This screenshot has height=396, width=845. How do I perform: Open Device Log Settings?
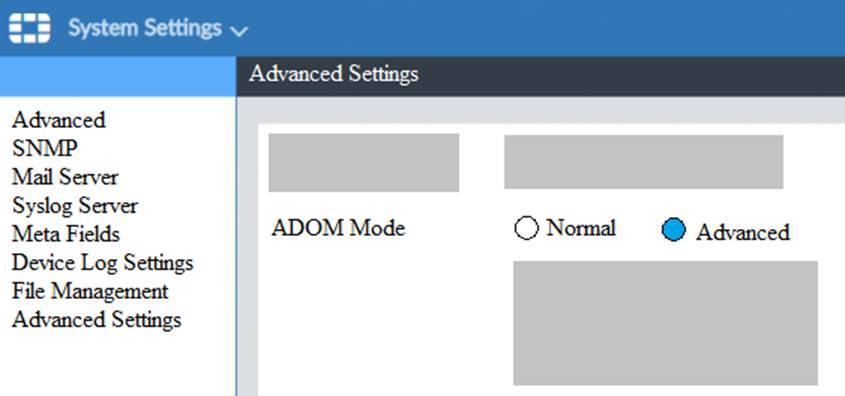pyautogui.click(x=102, y=263)
